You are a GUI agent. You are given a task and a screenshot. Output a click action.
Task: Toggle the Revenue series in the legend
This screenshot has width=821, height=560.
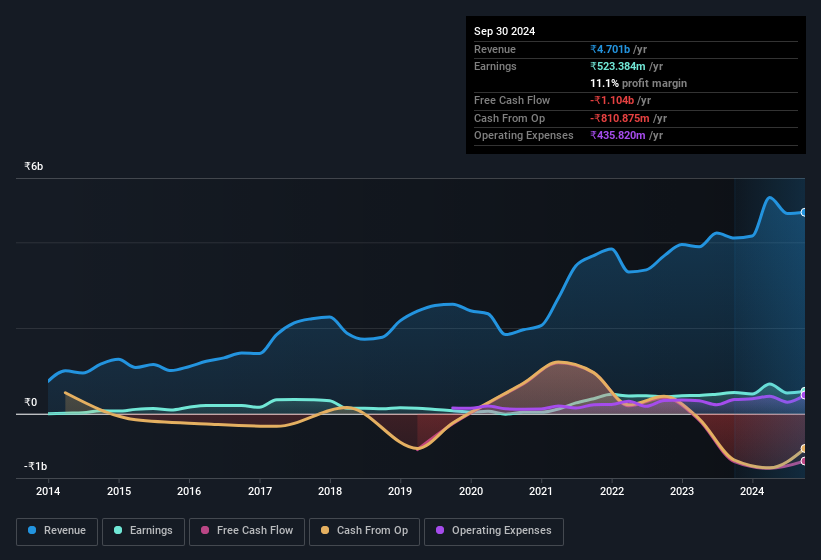click(x=58, y=530)
